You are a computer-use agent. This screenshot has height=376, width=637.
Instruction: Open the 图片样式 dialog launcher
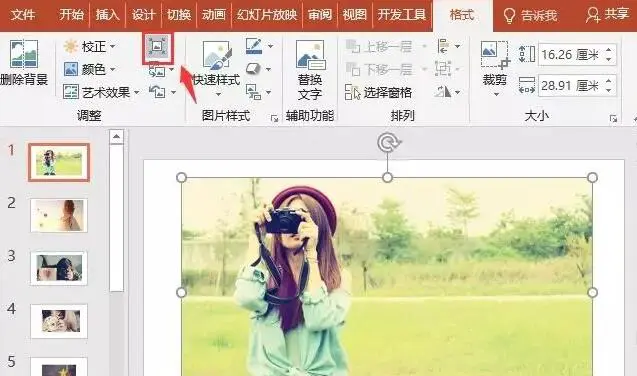[275, 118]
